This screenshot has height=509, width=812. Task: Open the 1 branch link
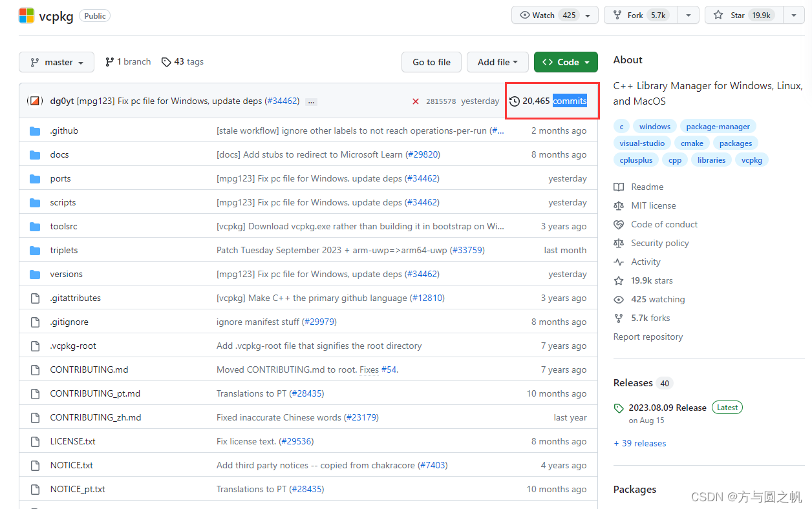pyautogui.click(x=128, y=62)
